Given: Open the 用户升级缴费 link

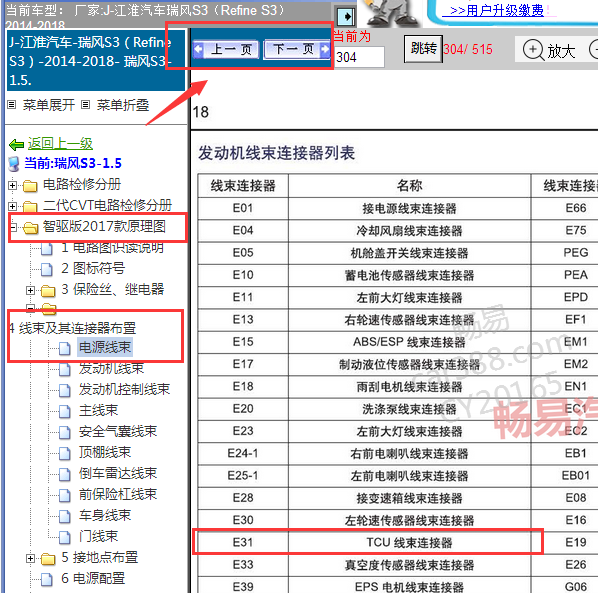Looking at the screenshot, I should (497, 10).
